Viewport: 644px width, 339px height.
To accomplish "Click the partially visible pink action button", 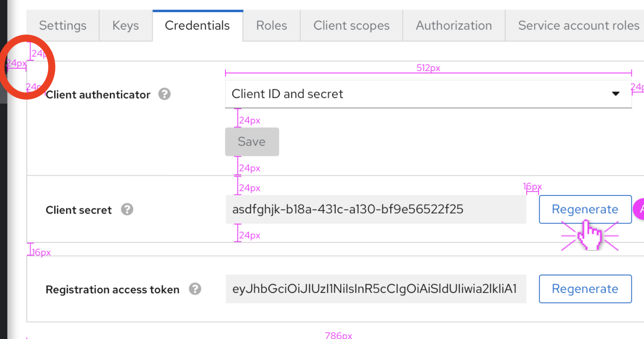I will 641,209.
